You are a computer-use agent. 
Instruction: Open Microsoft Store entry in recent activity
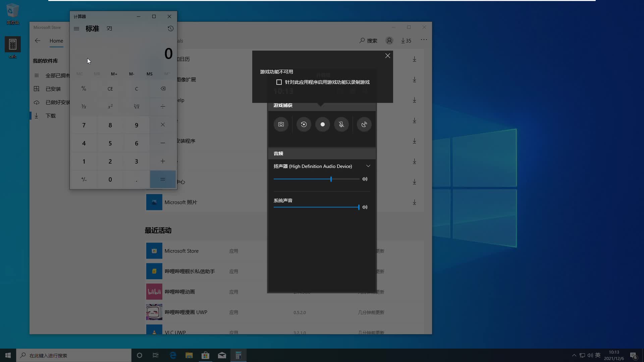[181, 251]
